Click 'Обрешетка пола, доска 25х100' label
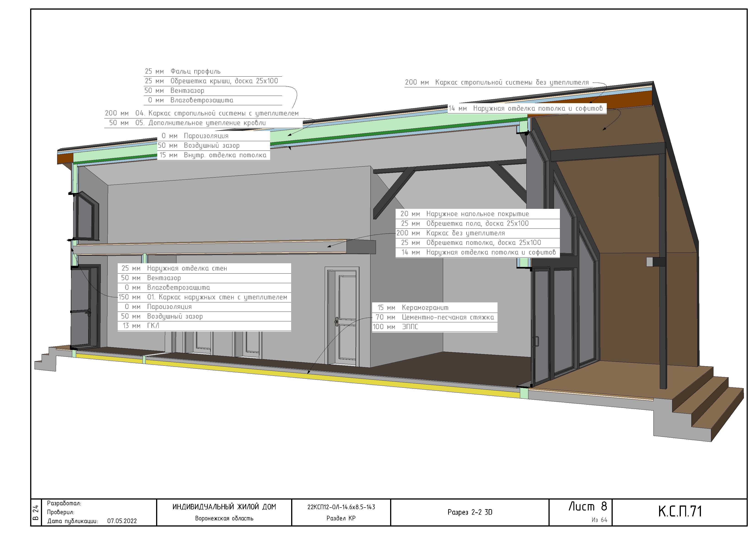This screenshot has height=535, width=756. pos(477,223)
